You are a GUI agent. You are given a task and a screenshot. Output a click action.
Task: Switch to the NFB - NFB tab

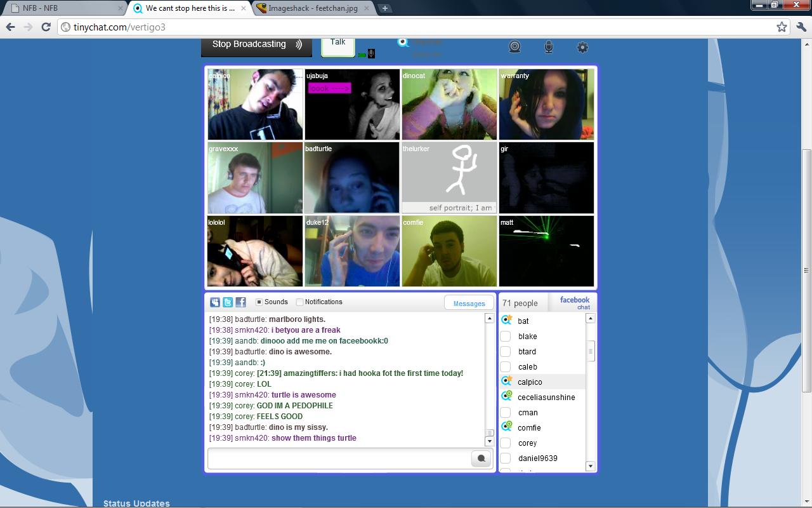pyautogui.click(x=63, y=8)
